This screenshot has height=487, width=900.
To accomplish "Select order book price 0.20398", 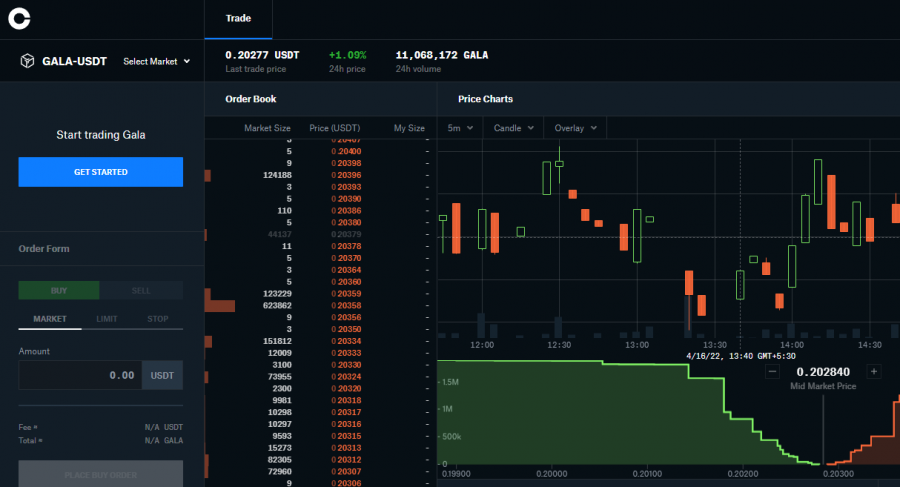I will coord(346,163).
